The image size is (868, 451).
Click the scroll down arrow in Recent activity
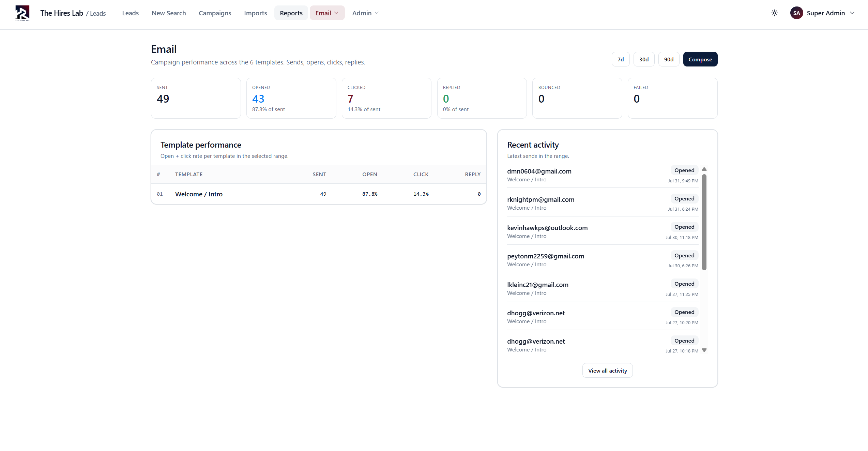[x=704, y=350]
